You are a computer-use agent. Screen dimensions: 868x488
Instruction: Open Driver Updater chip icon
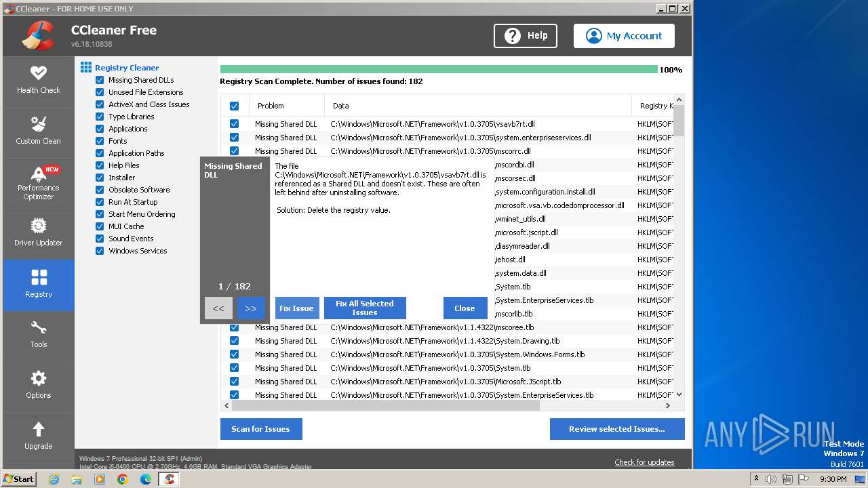[x=39, y=226]
